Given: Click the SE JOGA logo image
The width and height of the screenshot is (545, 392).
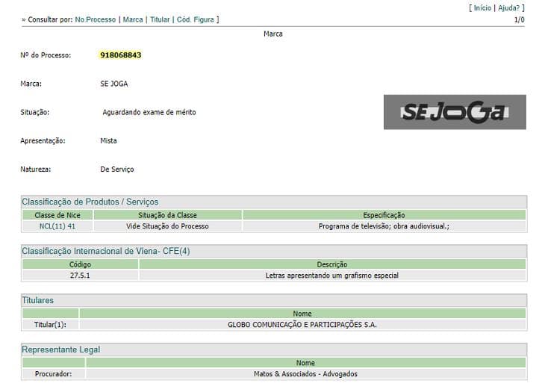Looking at the screenshot, I should [x=455, y=112].
